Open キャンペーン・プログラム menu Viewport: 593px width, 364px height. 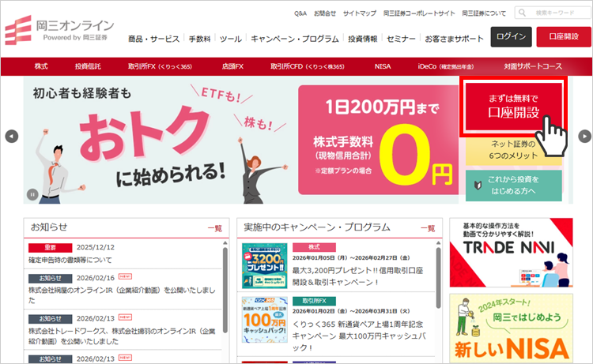point(295,39)
